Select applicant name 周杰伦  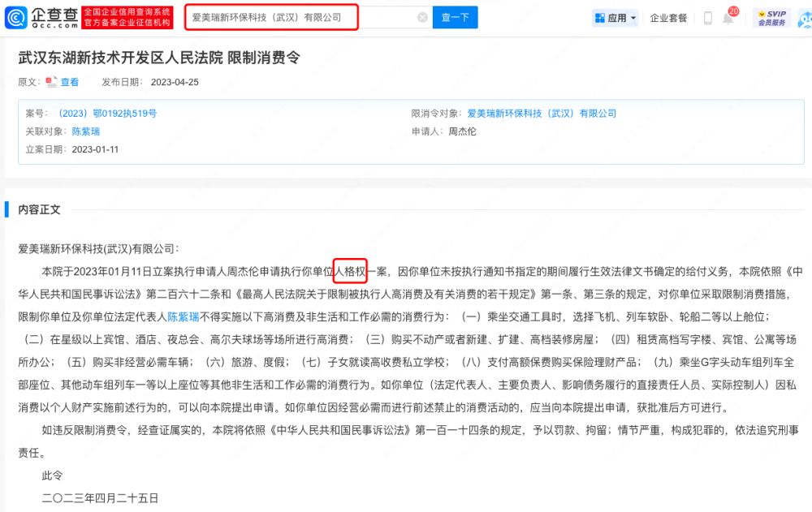click(x=463, y=131)
